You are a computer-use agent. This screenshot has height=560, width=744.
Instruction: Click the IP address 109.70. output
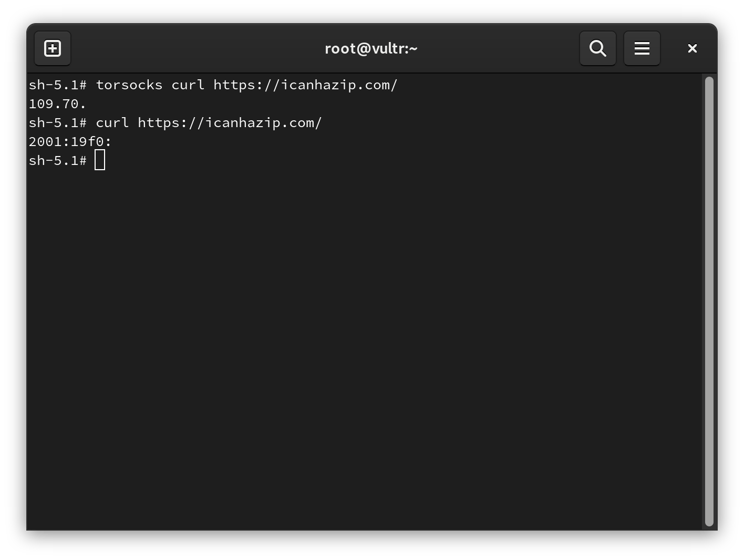coord(57,103)
